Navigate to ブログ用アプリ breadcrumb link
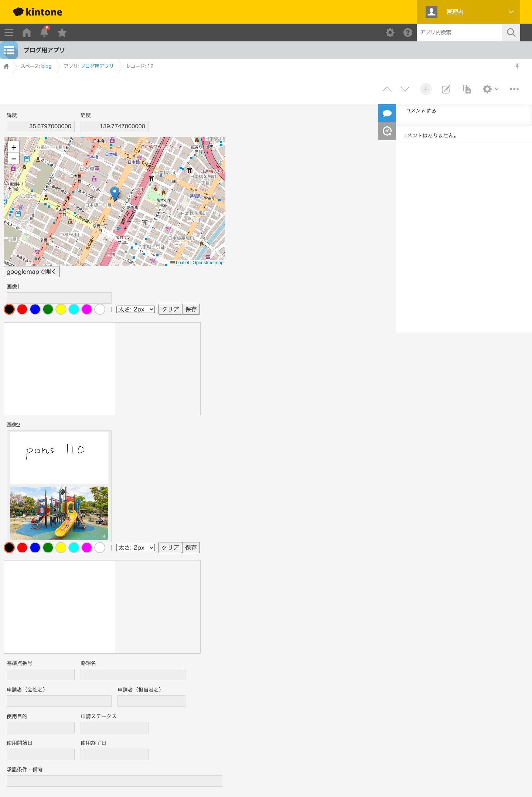The image size is (532, 797). (97, 66)
